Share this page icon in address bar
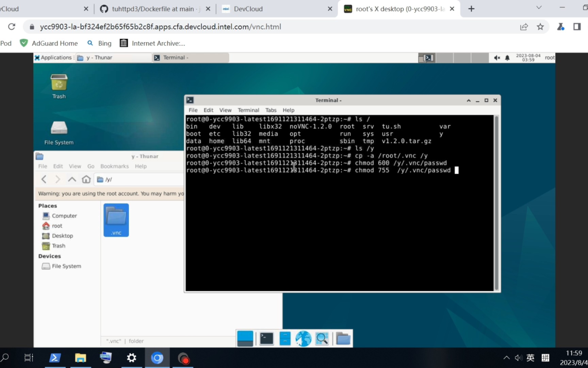The width and height of the screenshot is (588, 368). (524, 27)
